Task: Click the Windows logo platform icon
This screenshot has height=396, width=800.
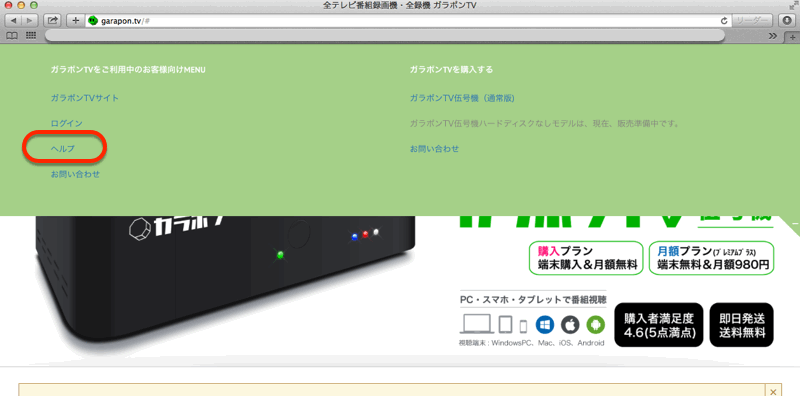Action: (544, 325)
